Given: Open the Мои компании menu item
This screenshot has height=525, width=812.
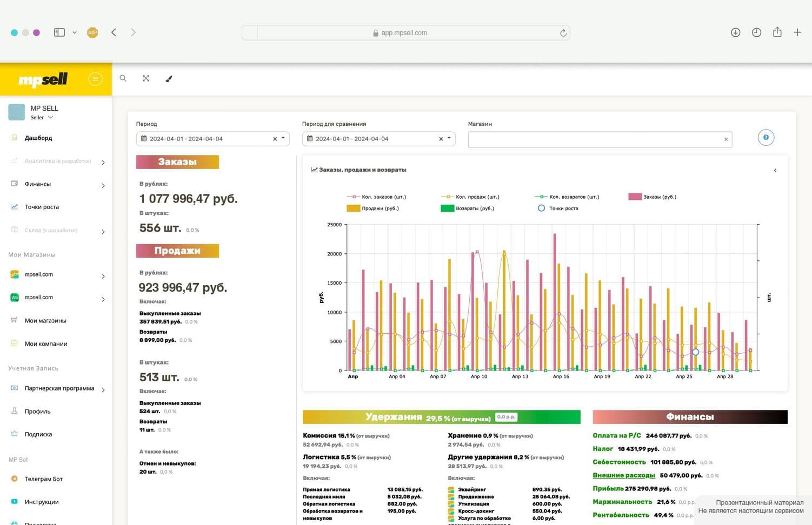Looking at the screenshot, I should tap(46, 344).
